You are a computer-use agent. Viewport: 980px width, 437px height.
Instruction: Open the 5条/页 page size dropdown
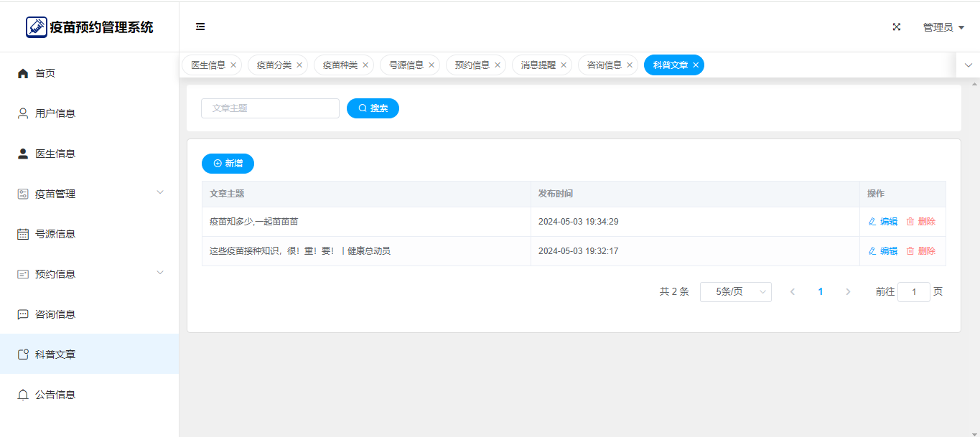[735, 292]
